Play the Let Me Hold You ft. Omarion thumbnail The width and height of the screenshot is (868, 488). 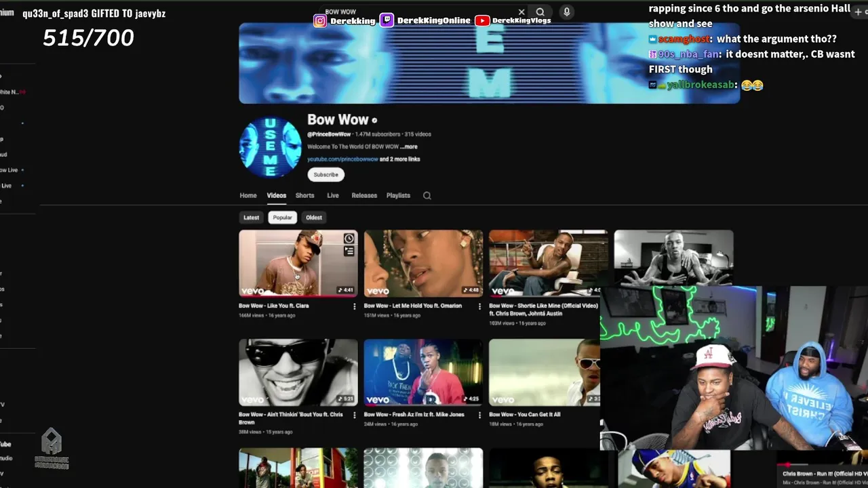(423, 263)
